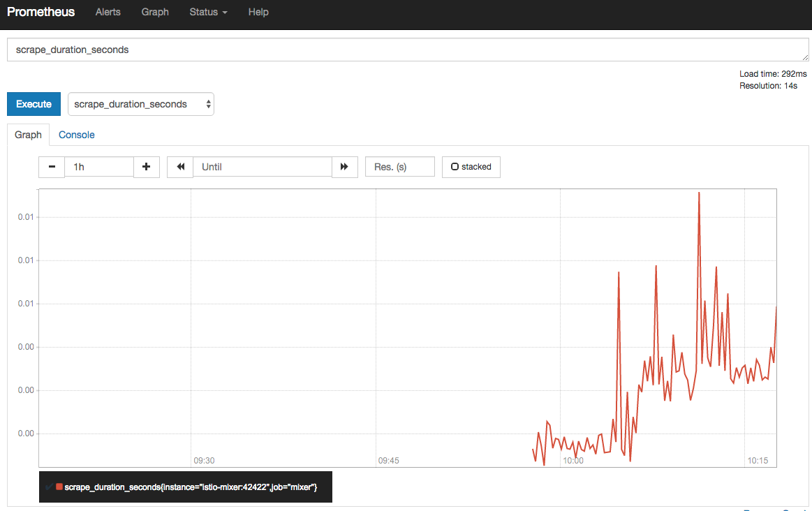Toggle the legend checkmark for the mixer series
812x511 pixels.
pyautogui.click(x=49, y=487)
